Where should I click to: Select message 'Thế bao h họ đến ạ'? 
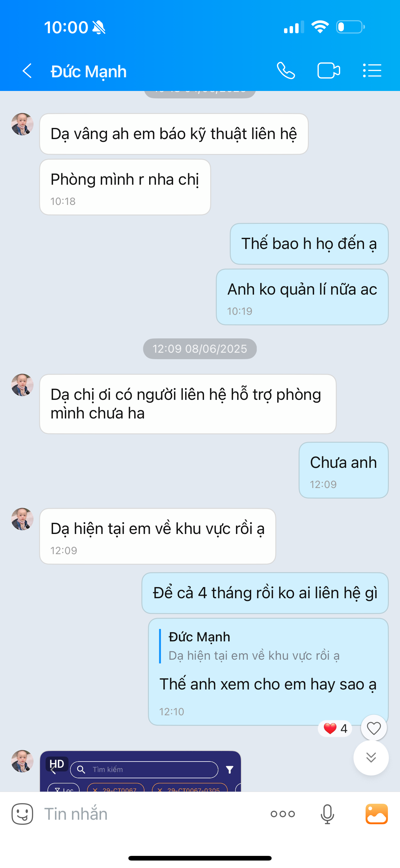click(x=309, y=244)
